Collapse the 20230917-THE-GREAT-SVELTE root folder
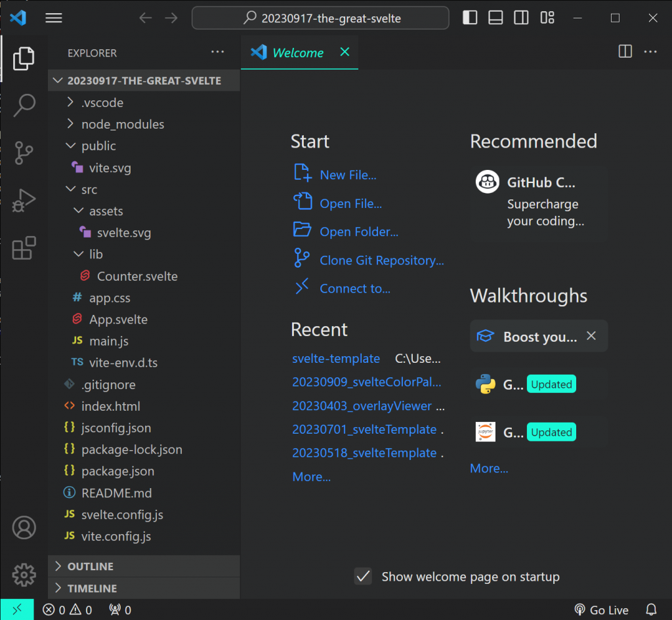Viewport: 672px width, 620px height. [144, 81]
